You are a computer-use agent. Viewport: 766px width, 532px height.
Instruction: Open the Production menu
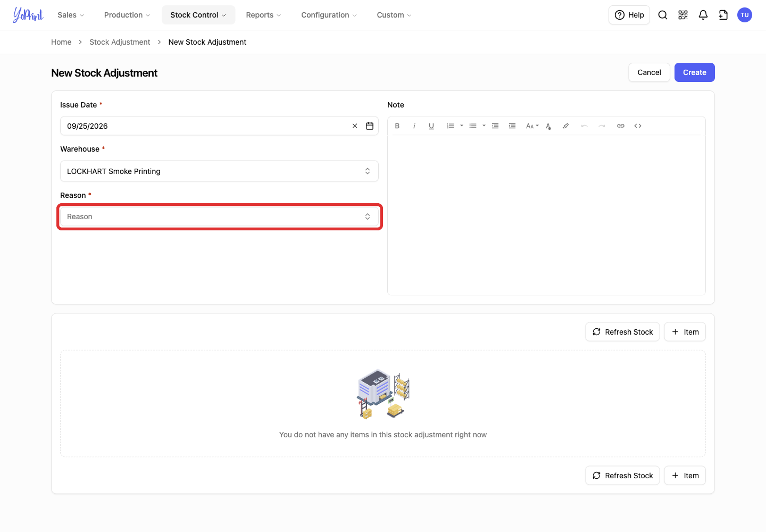point(127,15)
